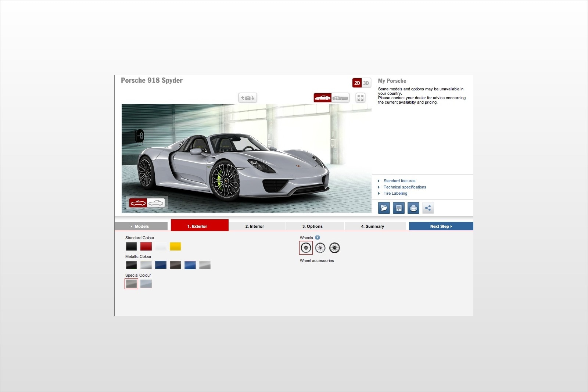Switch to the interior dashboard view icon
This screenshot has height=392, width=588.
point(340,98)
